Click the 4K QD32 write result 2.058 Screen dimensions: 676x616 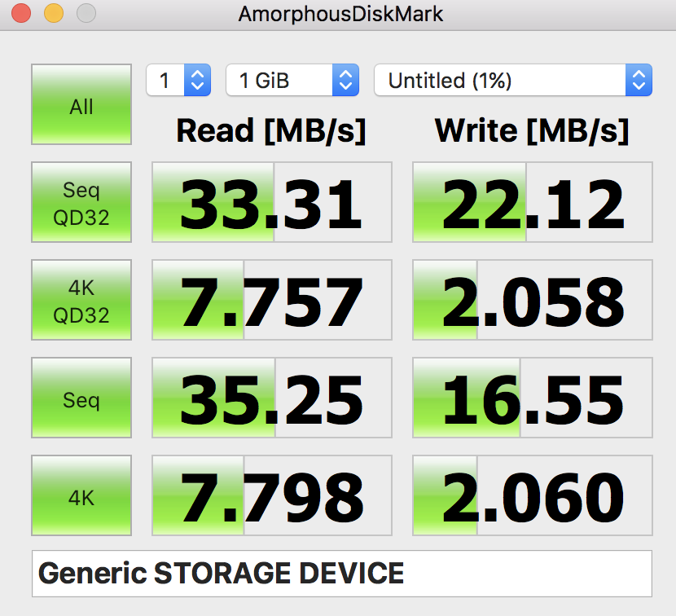pos(533,300)
